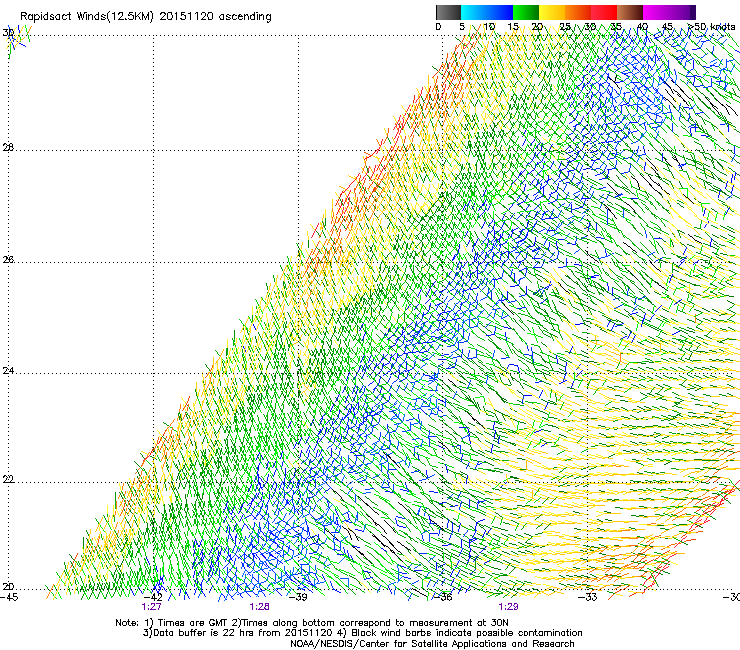Click the latitude label '26' on the left axis
The height and width of the screenshot is (650, 740).
point(8,260)
